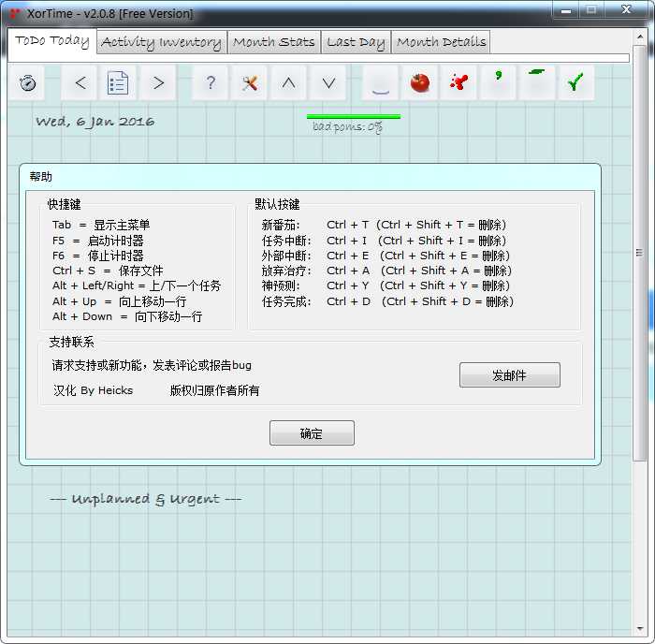Click 'Alt + Up = 向上移动一行' line
Image resolution: width=655 pixels, height=644 pixels.
(x=120, y=301)
